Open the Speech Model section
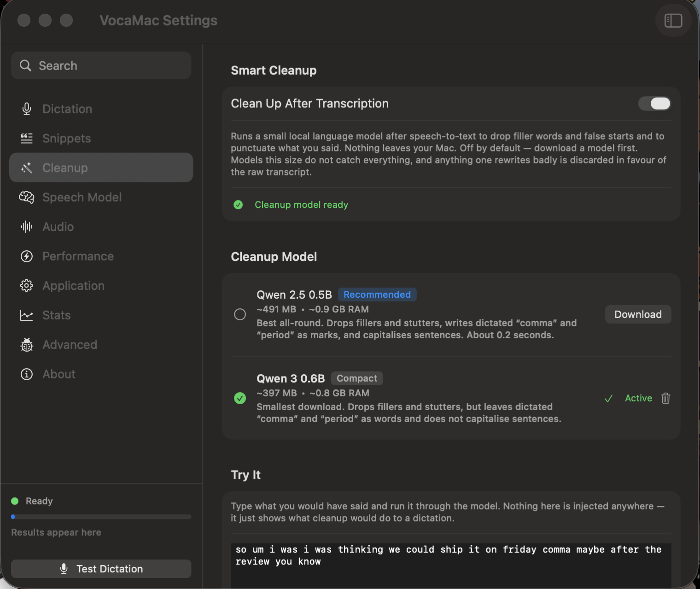Screen dimensions: 700x589 click(101, 197)
